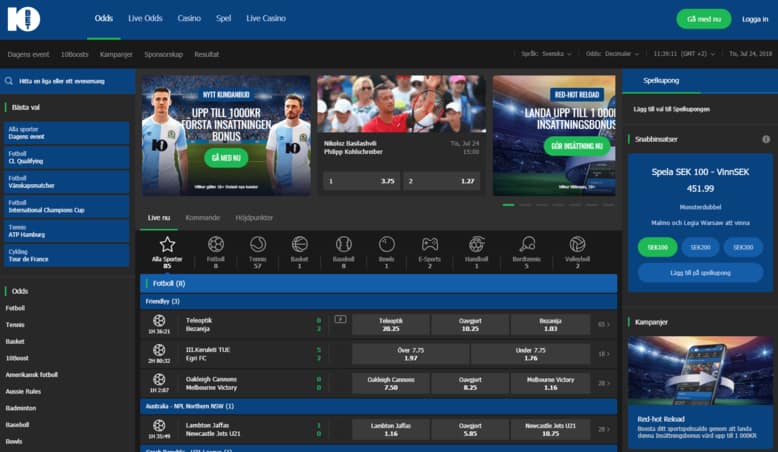Click the Gå med nu header button
Viewport: 778px width, 452px height.
point(704,19)
